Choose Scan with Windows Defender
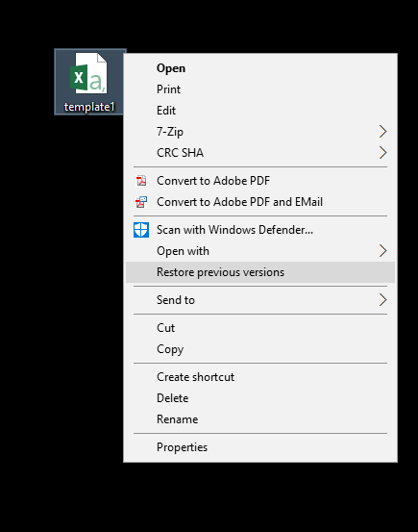Viewport: 418px width, 532px height. coord(260,230)
